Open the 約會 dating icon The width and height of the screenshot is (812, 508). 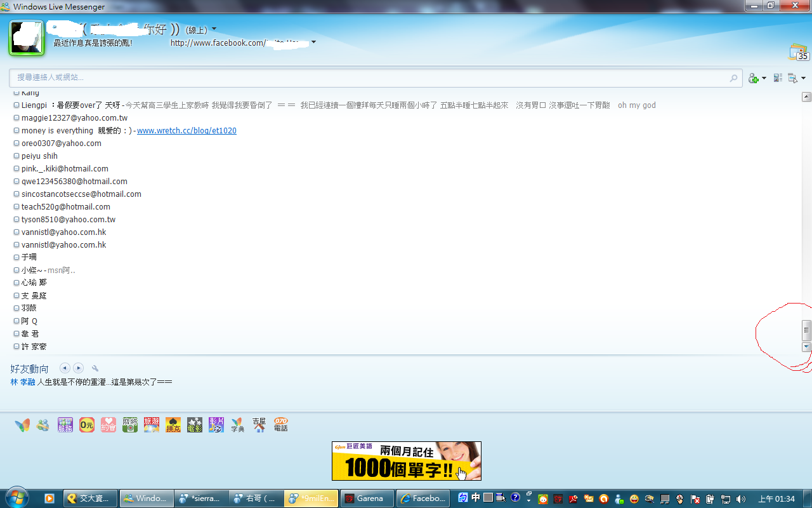108,425
